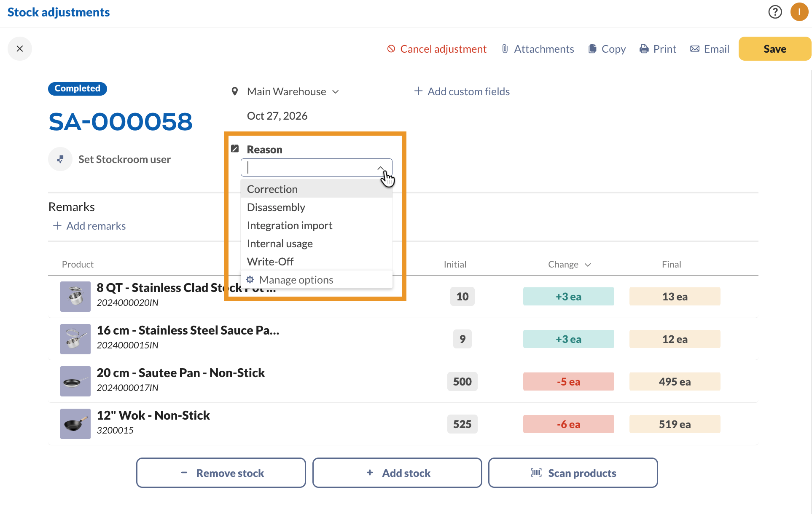Image resolution: width=812 pixels, height=514 pixels.
Task: Open Manage options gear entry
Action: pyautogui.click(x=317, y=280)
